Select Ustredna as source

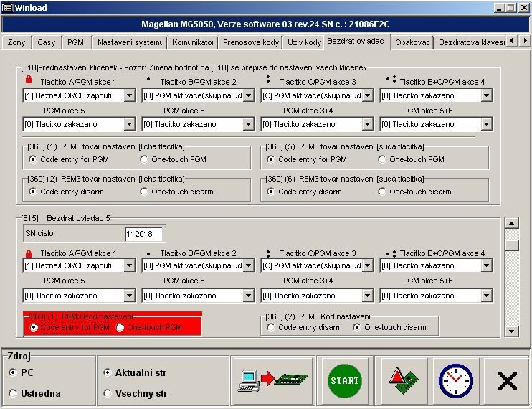click(x=14, y=393)
